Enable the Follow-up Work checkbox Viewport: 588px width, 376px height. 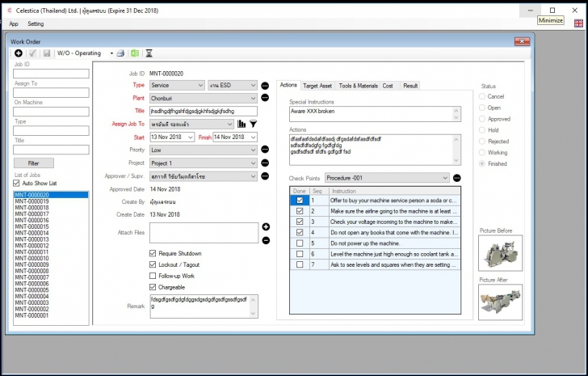coord(153,276)
